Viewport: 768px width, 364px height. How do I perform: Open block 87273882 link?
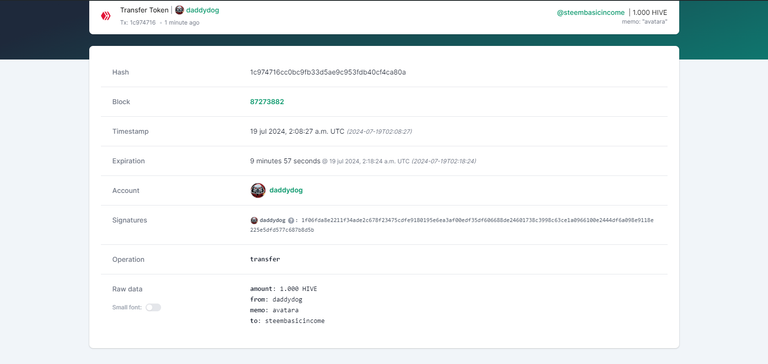[x=267, y=102]
